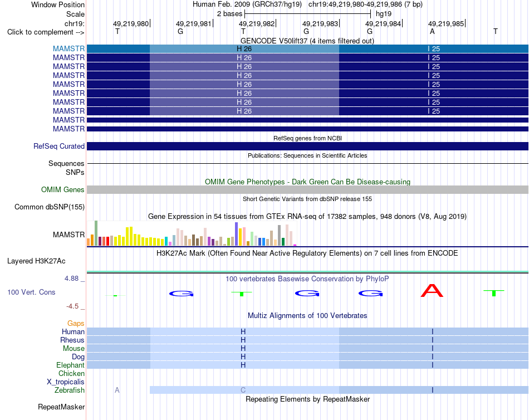Select the coordinate label 49,219,983

point(320,23)
